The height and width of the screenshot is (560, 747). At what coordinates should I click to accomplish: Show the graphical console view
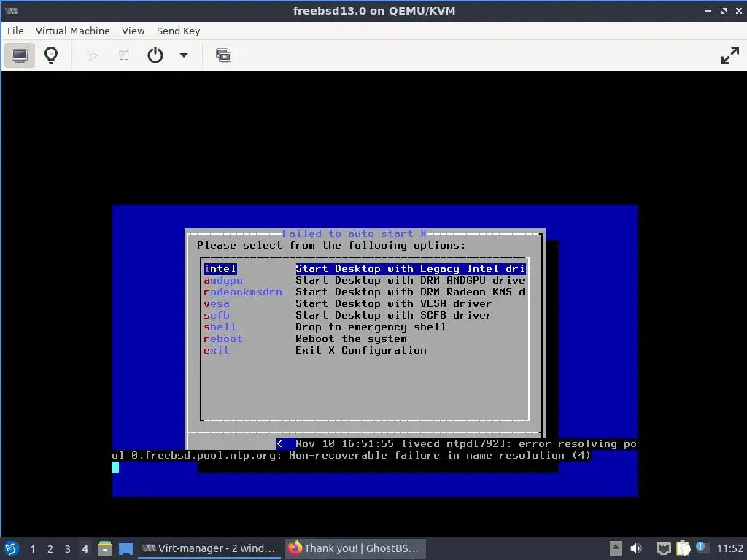20,55
